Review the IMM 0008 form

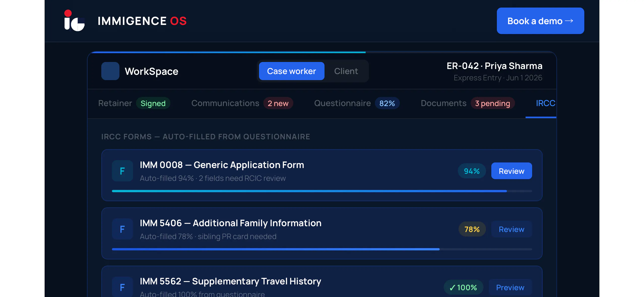(511, 171)
